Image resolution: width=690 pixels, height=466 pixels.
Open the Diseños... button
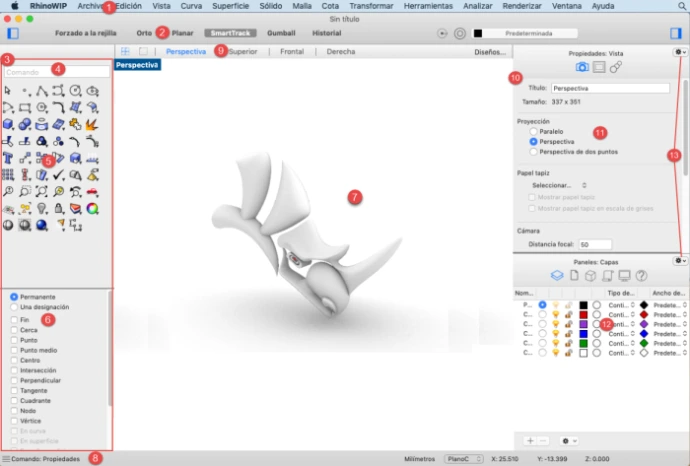(490, 52)
